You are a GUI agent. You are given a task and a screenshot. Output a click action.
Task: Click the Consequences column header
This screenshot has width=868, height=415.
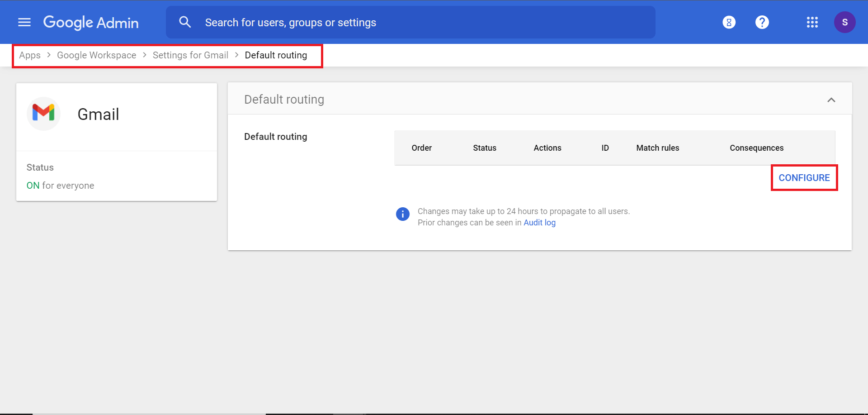tap(756, 148)
